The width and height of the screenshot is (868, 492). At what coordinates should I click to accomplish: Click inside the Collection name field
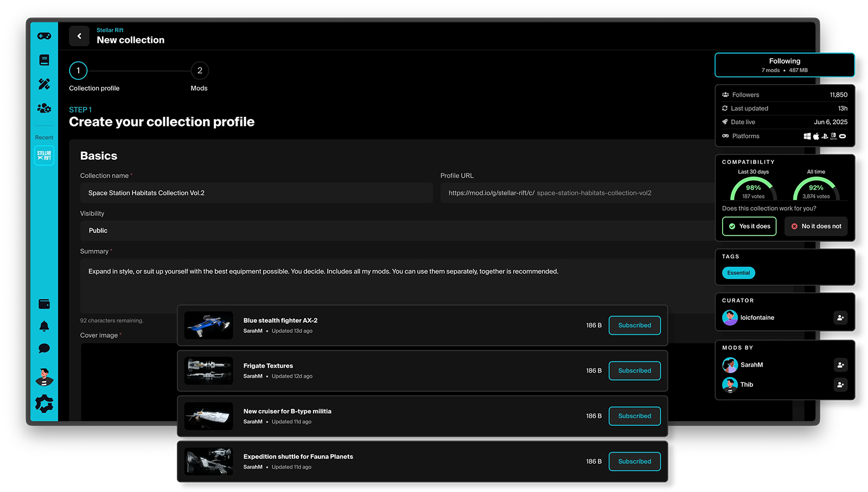256,193
